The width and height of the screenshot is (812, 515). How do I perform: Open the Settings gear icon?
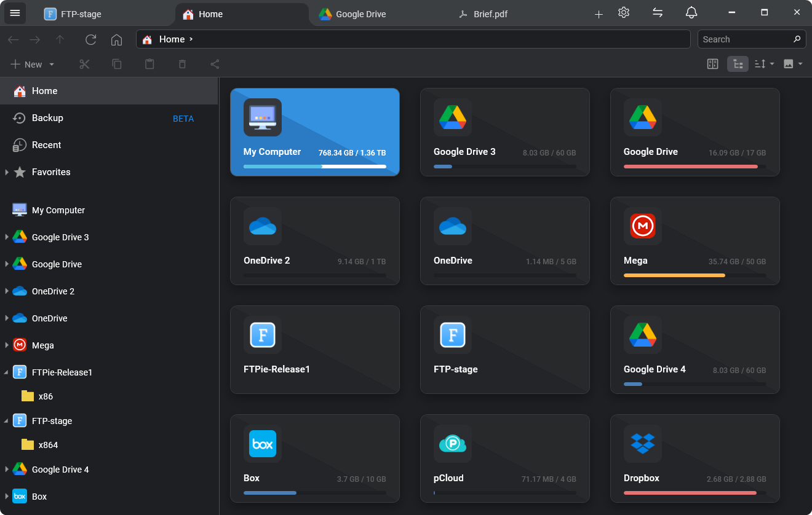(x=623, y=12)
